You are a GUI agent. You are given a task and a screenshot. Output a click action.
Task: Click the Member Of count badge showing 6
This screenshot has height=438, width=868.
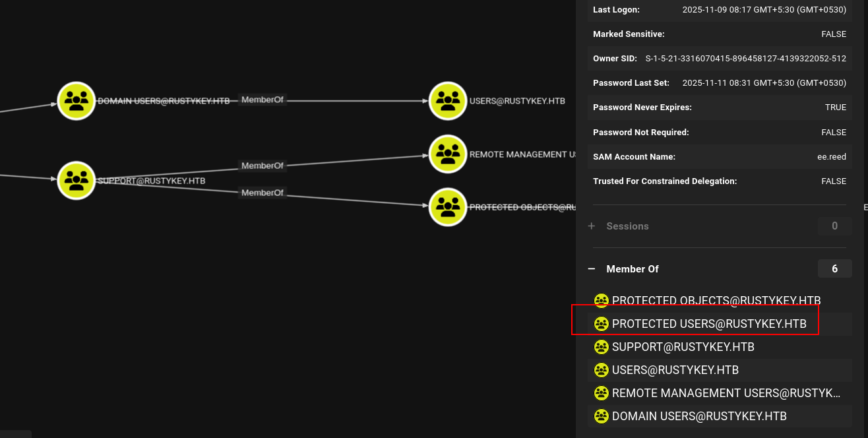[834, 269]
